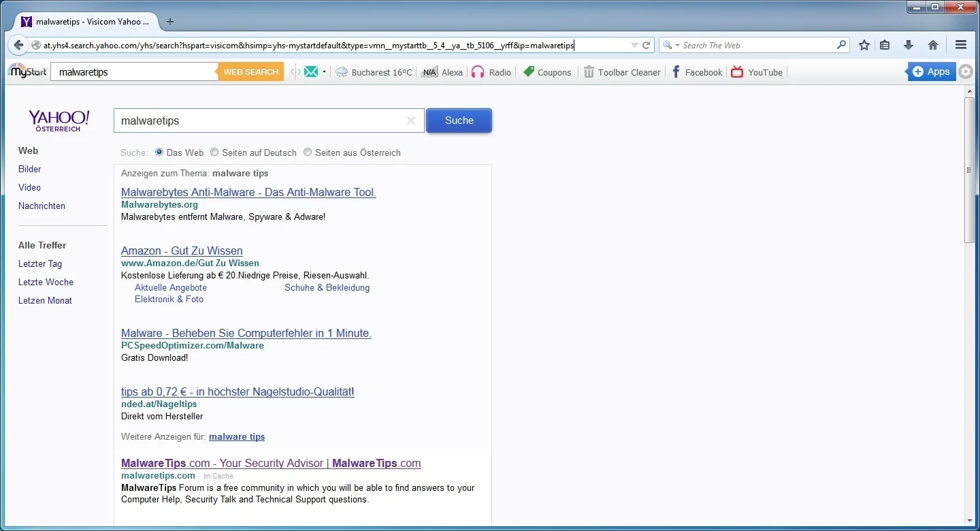
Task: Click the page's vertical scrollbar thumb
Action: [970, 170]
